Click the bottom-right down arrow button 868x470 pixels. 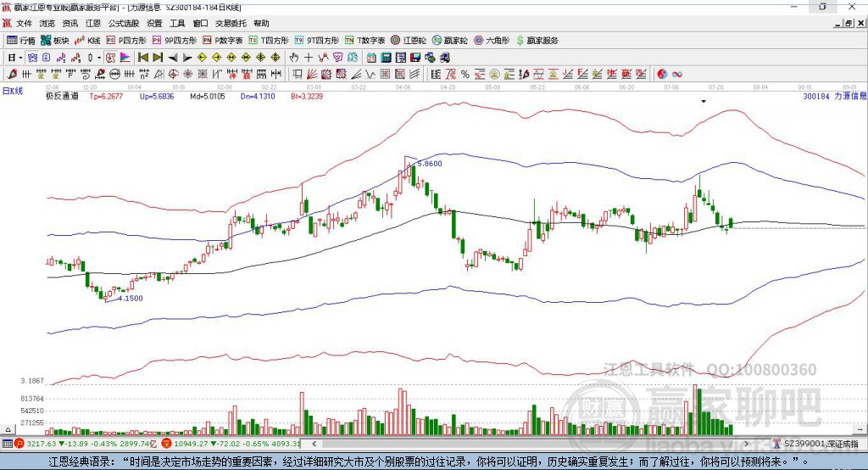tap(860, 429)
